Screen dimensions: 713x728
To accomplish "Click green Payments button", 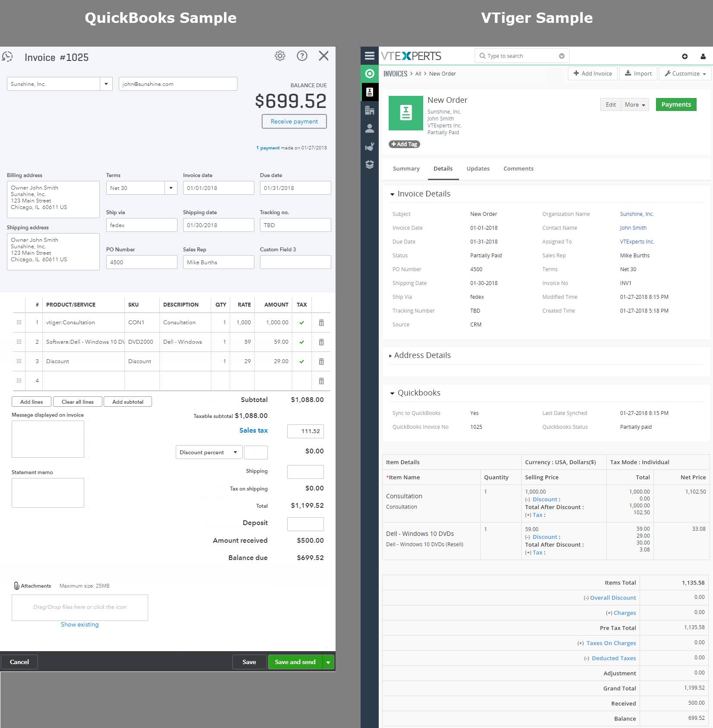I will (x=676, y=104).
